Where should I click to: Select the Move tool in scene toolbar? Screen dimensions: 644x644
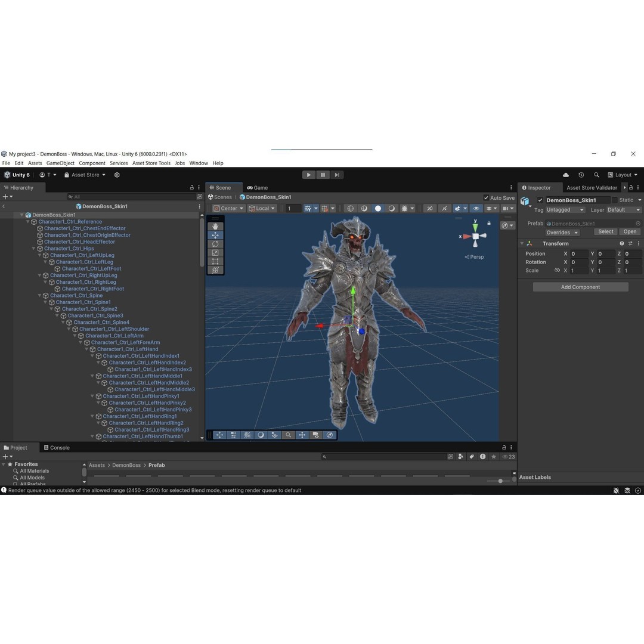215,236
